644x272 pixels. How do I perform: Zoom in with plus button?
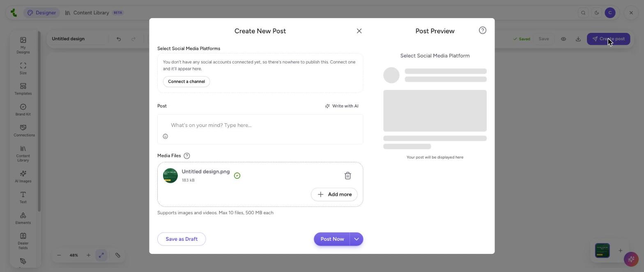click(x=88, y=255)
